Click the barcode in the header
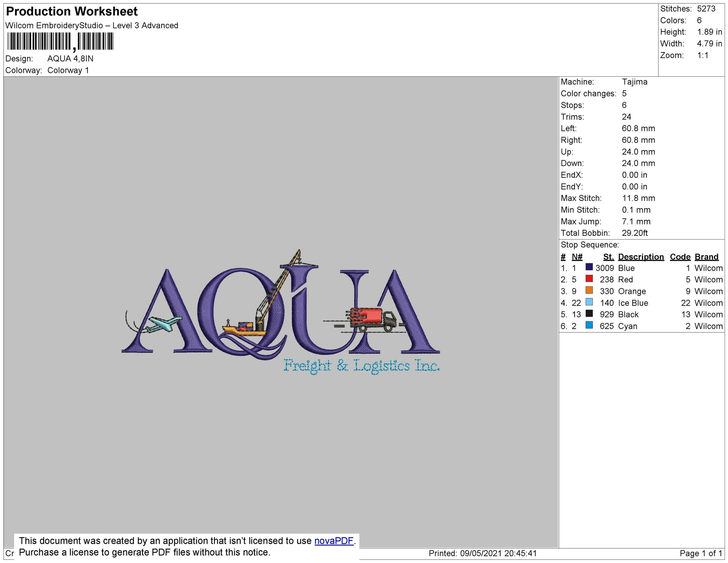Viewport: 728px width, 563px height. [60, 41]
